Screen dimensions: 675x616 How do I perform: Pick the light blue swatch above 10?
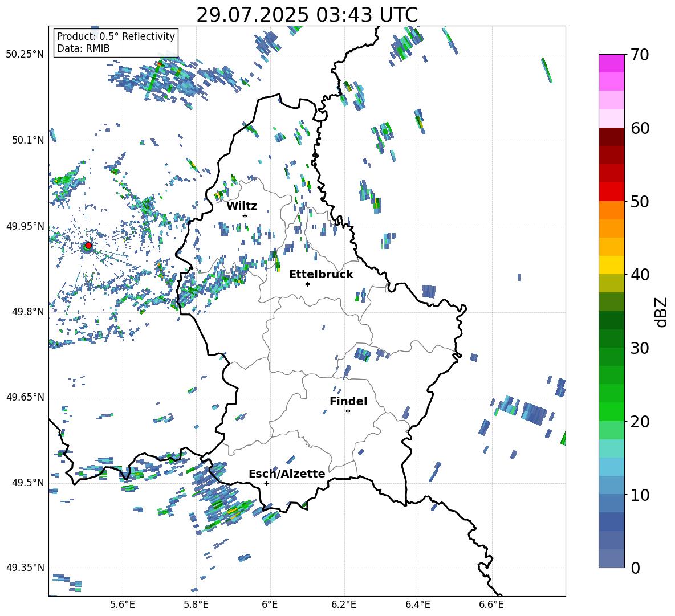click(x=612, y=467)
